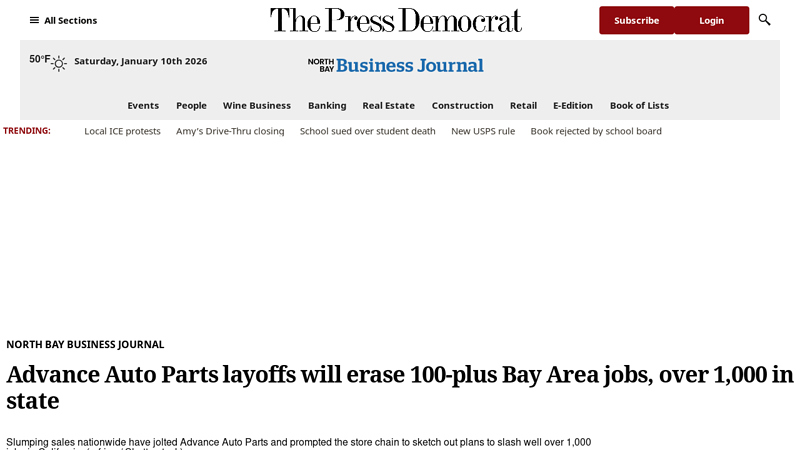The image size is (800, 450).
Task: Click the sun weather icon
Action: pos(59,63)
